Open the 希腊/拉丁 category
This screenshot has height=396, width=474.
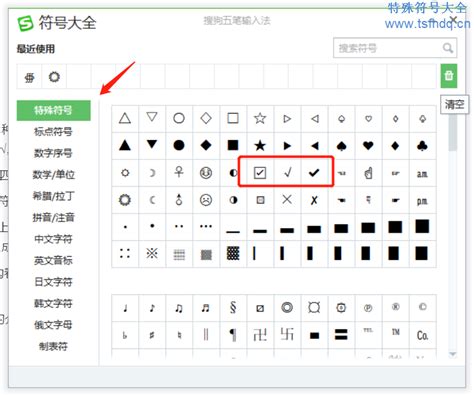click(x=53, y=196)
